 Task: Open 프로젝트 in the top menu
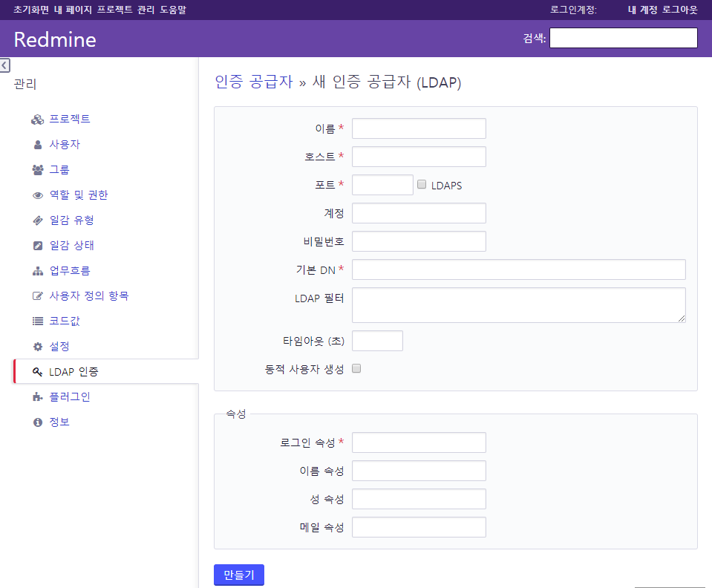click(x=115, y=10)
